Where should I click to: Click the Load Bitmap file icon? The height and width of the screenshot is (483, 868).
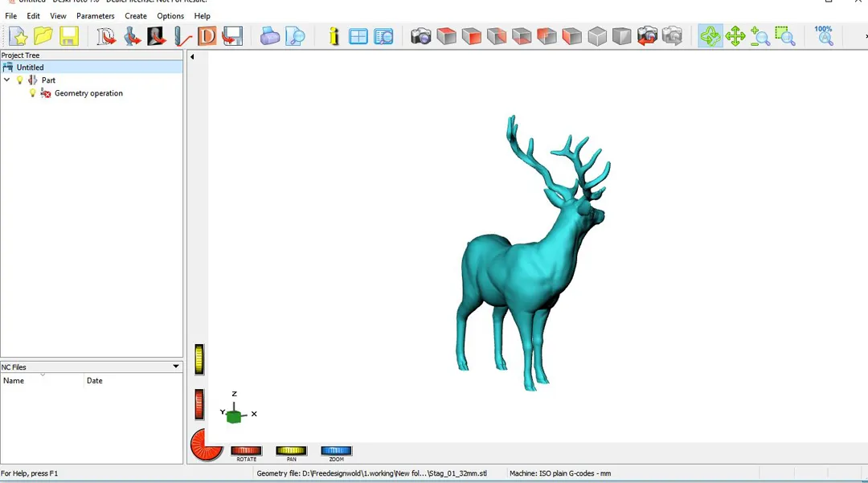click(x=157, y=36)
